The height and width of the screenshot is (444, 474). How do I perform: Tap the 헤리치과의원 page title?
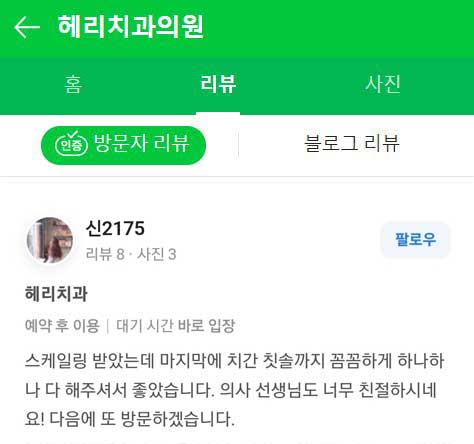point(130,26)
